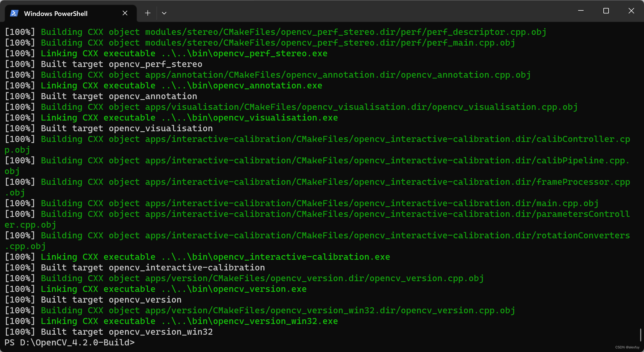Image resolution: width=644 pixels, height=352 pixels.
Task: Expand the new tab profile dropdown chevron
Action: pyautogui.click(x=164, y=13)
